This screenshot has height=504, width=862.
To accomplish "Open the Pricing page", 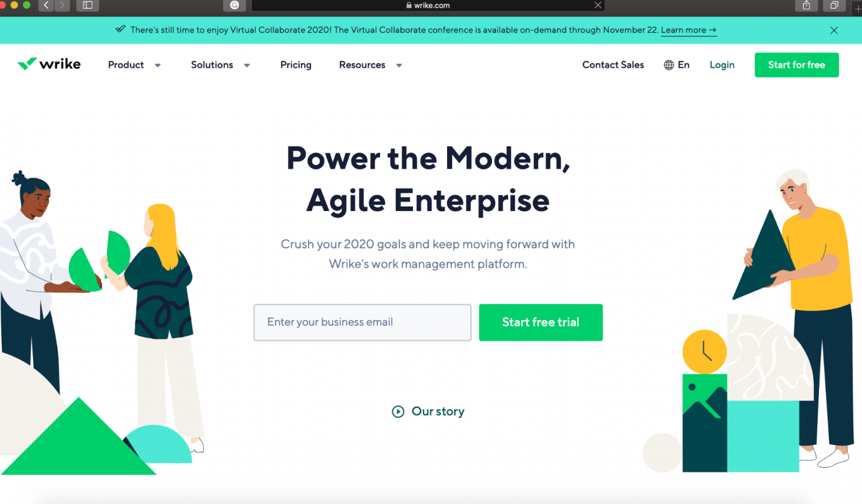I will pyautogui.click(x=296, y=65).
